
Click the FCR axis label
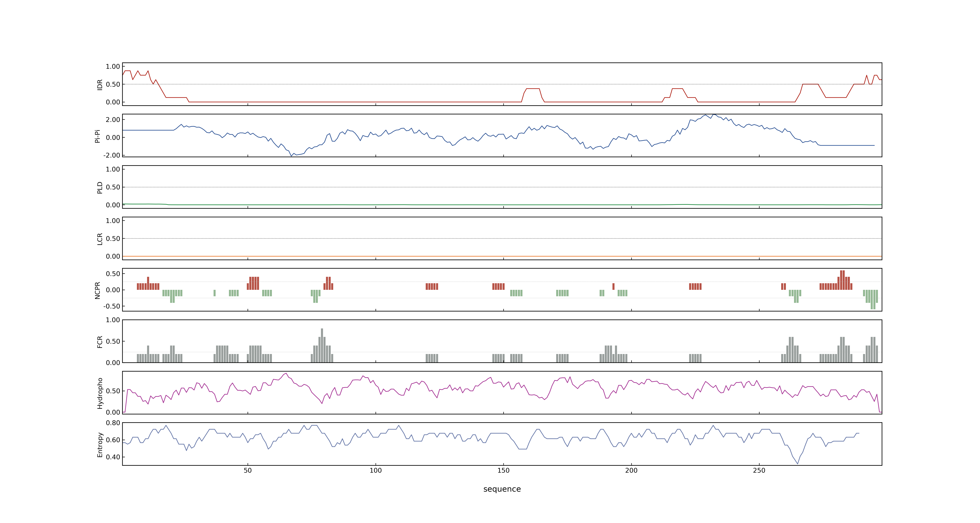[x=100, y=341]
